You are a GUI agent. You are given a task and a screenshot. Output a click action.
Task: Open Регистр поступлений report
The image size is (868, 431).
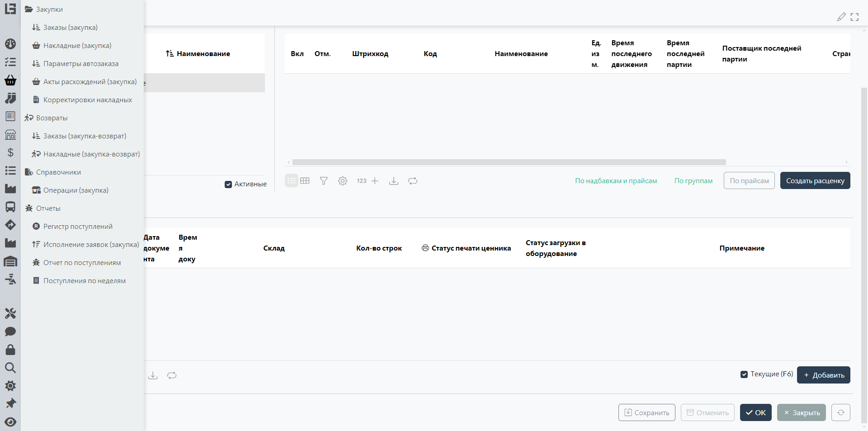[78, 227]
